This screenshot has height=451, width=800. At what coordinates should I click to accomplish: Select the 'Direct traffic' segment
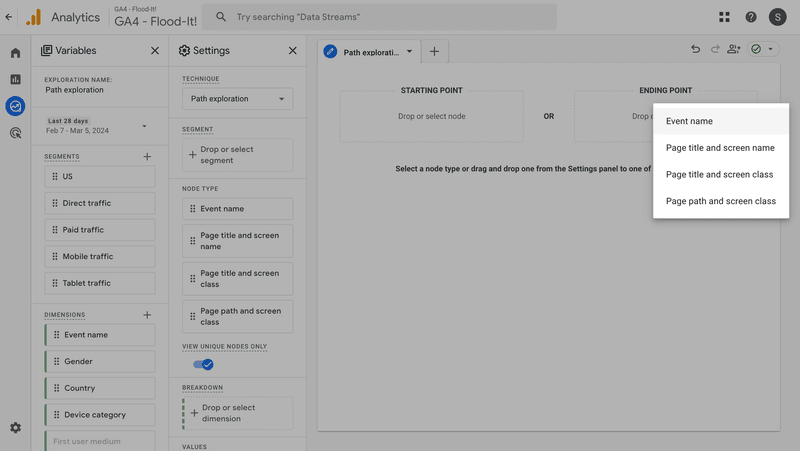100,203
